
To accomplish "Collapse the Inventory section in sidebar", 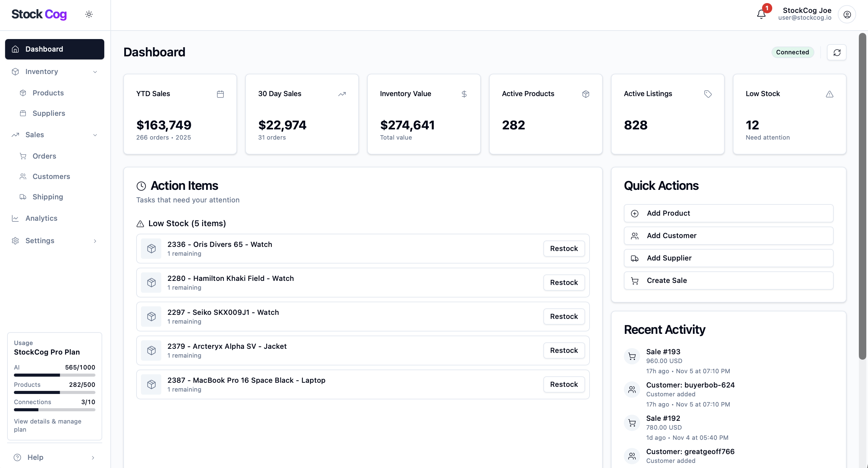I will click(x=95, y=72).
